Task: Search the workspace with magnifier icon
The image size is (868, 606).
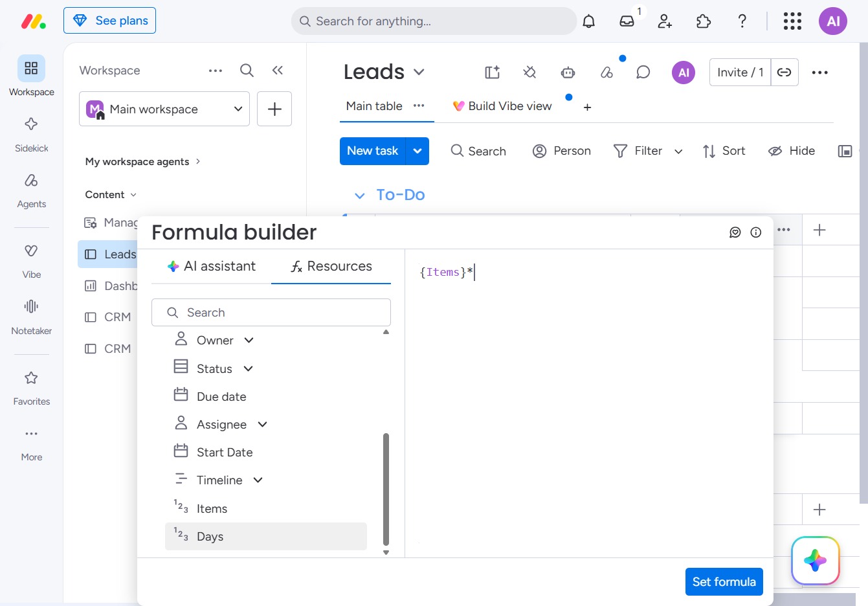Action: [247, 70]
